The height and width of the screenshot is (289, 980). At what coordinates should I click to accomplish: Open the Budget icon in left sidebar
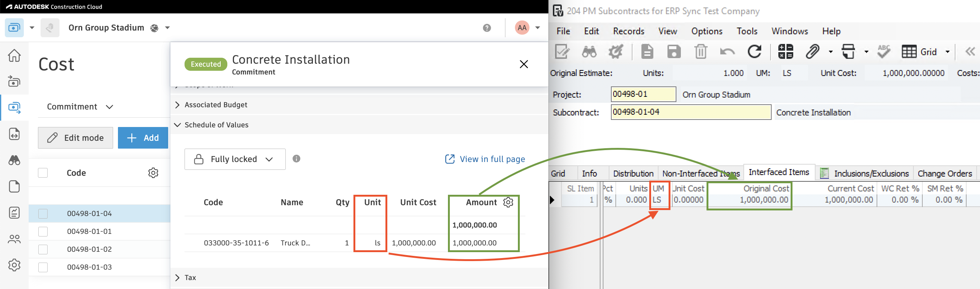[14, 82]
